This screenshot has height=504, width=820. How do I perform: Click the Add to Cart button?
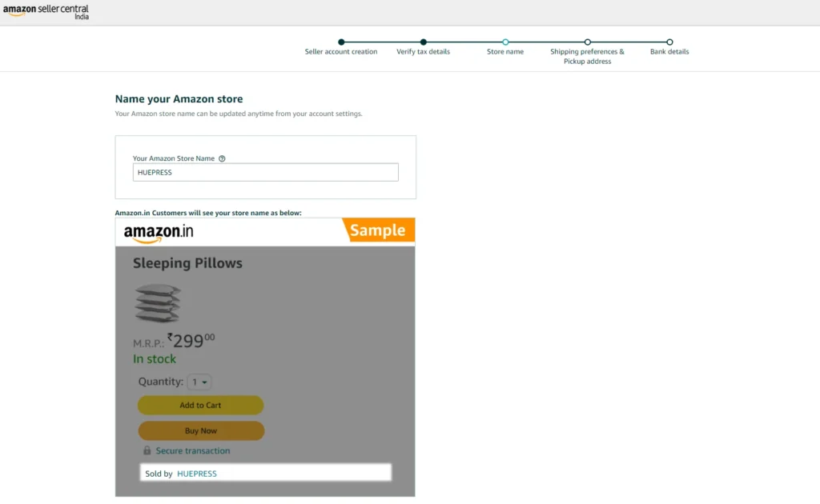[200, 406]
